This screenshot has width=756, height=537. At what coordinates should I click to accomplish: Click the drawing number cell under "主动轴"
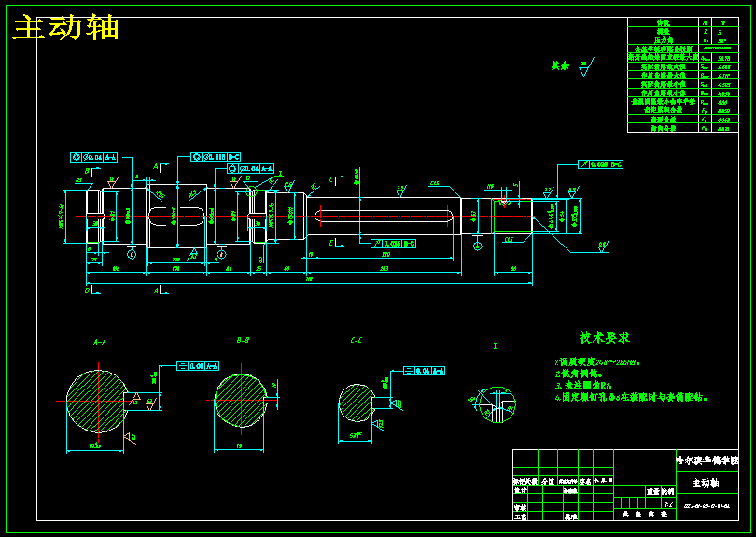(707, 506)
